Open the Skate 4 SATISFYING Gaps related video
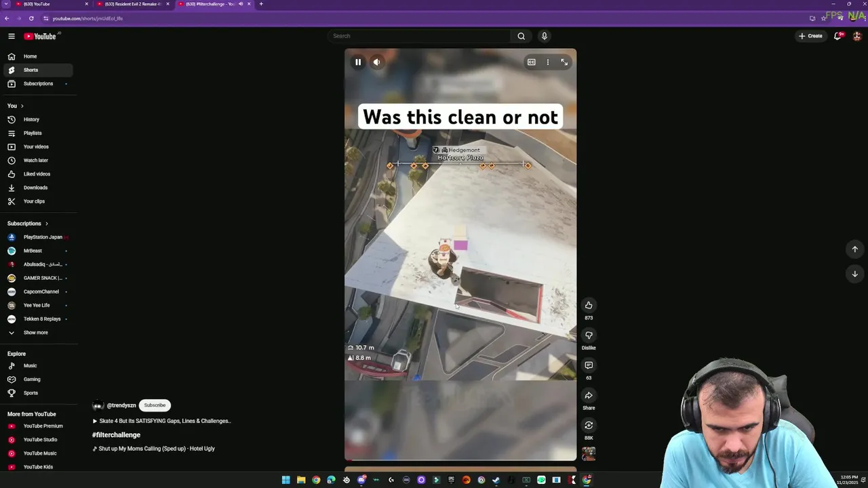The height and width of the screenshot is (488, 868). pyautogui.click(x=161, y=421)
